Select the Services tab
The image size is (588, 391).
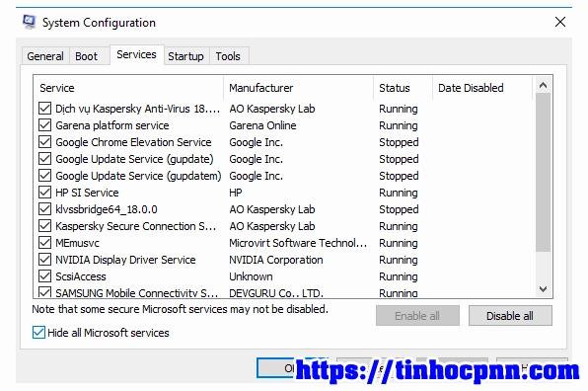136,54
